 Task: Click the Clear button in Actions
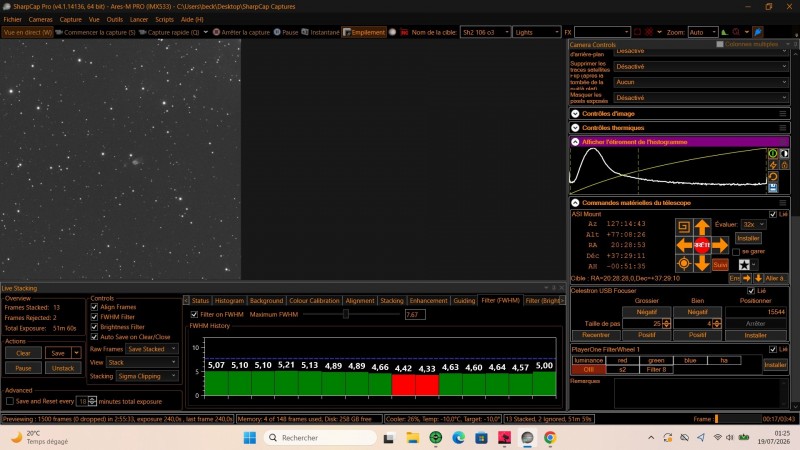23,353
